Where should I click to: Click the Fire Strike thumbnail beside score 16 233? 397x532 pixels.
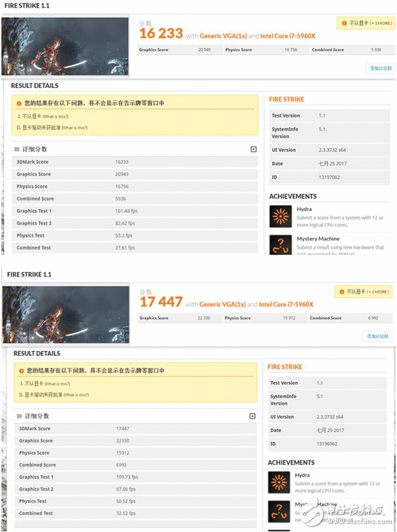[65, 46]
